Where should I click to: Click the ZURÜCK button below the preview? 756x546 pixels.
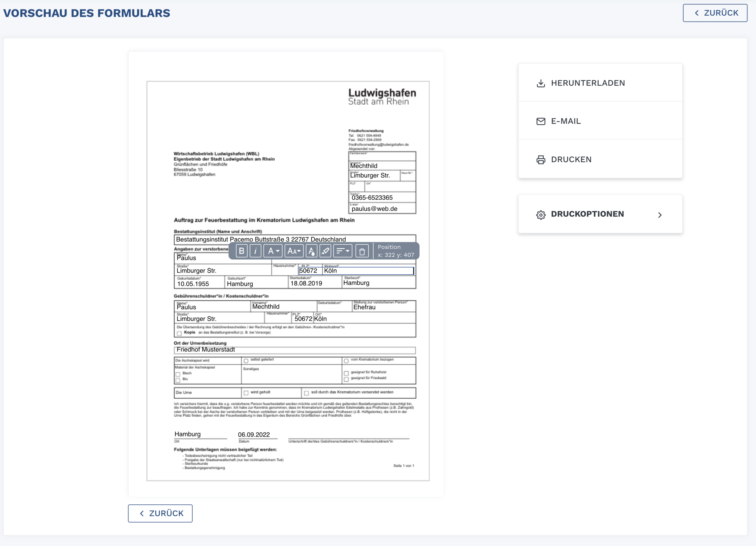click(160, 513)
